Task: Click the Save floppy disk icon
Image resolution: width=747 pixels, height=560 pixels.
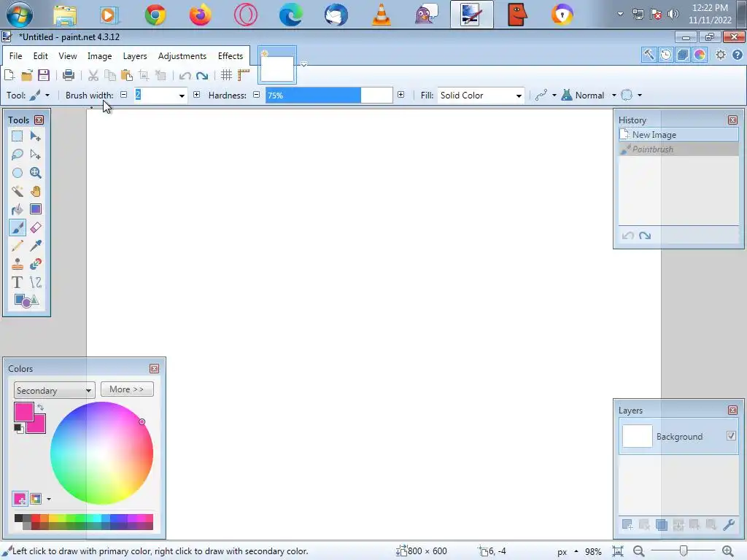Action: (44, 75)
